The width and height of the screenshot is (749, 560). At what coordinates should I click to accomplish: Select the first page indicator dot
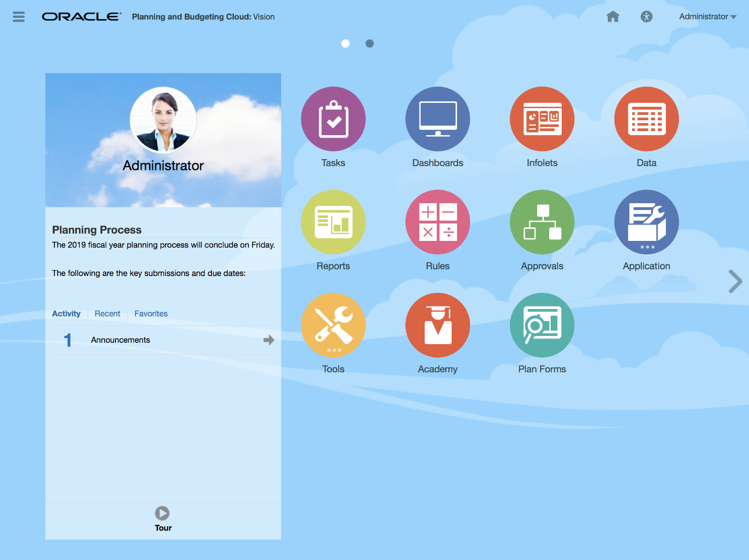(346, 43)
